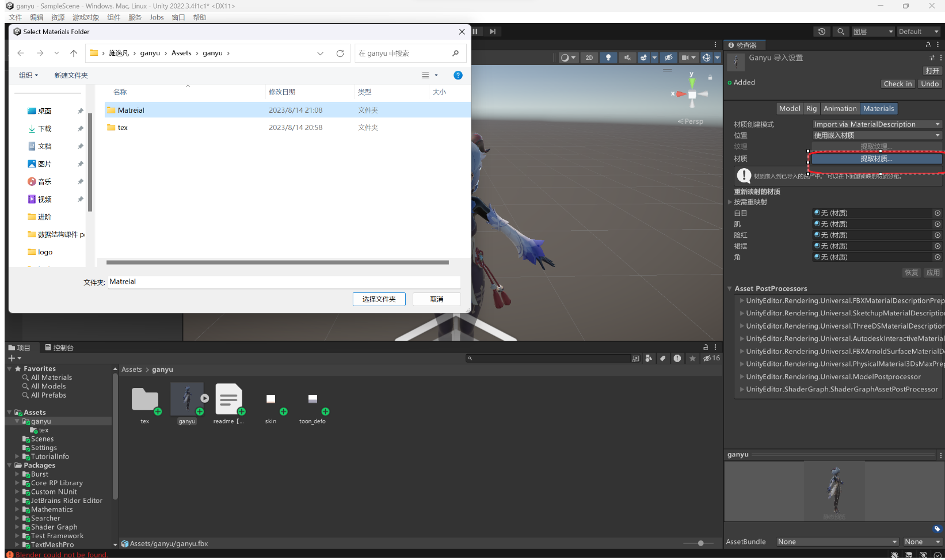Open search in window icon
Screen dimensions: 945x560
[635, 358]
